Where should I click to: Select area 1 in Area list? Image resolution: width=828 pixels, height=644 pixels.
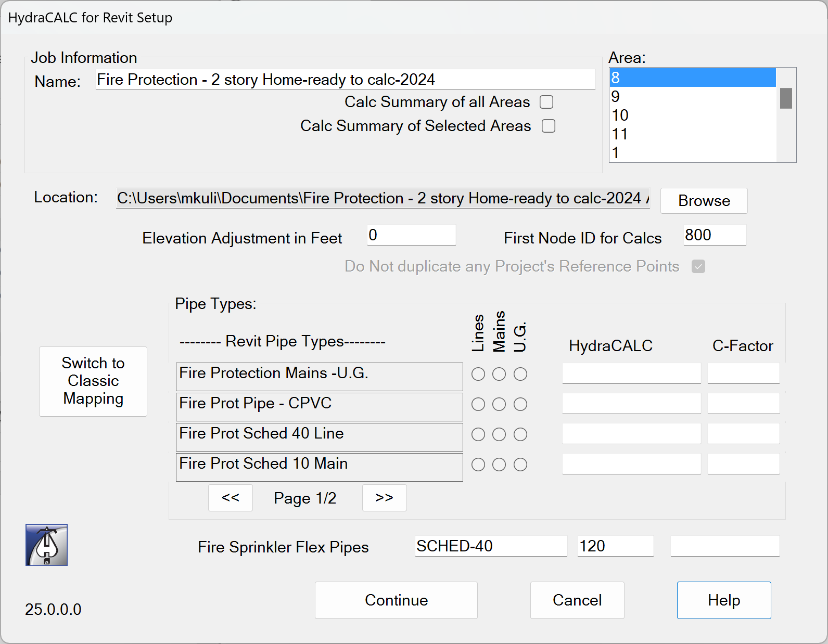coord(693,152)
